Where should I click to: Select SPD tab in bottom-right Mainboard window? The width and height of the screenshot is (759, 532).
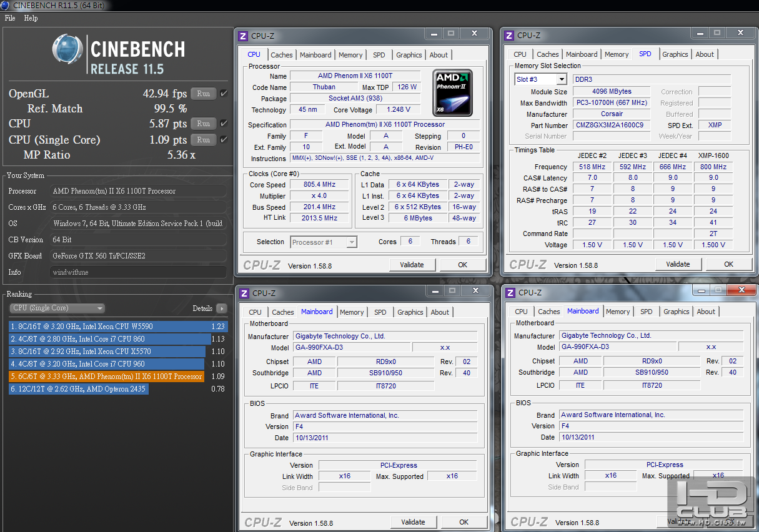(x=647, y=312)
